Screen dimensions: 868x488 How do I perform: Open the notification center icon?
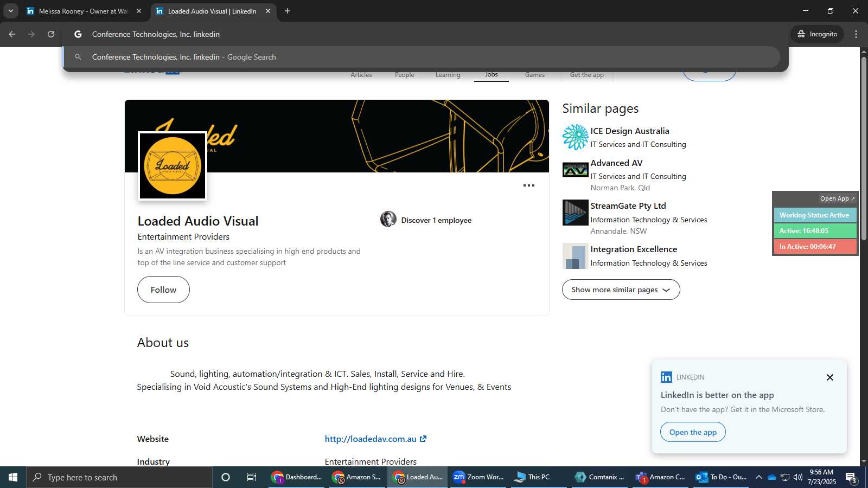[851, 478]
